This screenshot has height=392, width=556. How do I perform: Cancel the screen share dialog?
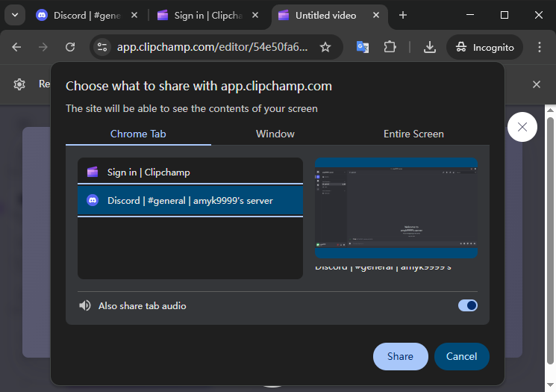click(461, 356)
